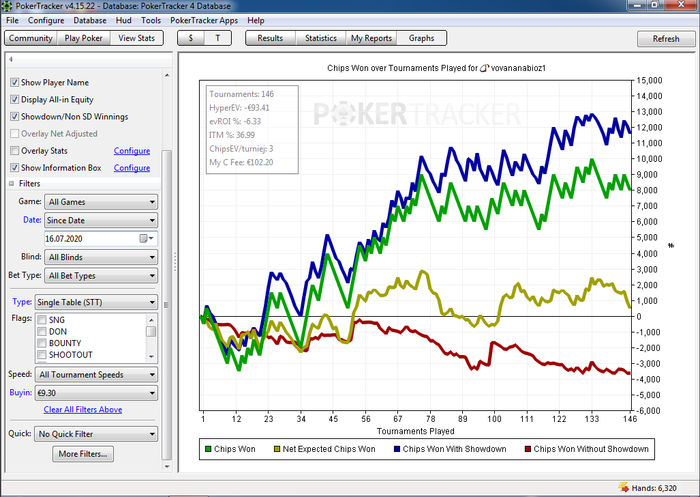The height and width of the screenshot is (497, 700).
Task: Click the Refresh button
Action: tap(666, 39)
